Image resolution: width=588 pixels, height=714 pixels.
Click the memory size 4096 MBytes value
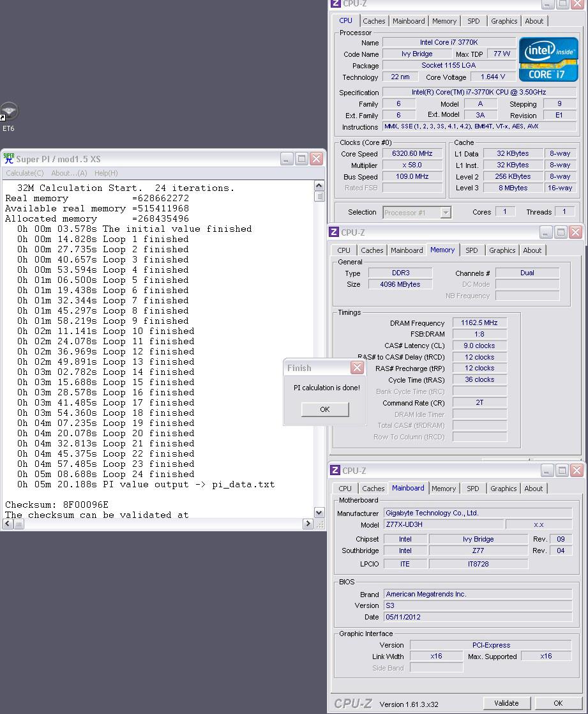point(400,284)
